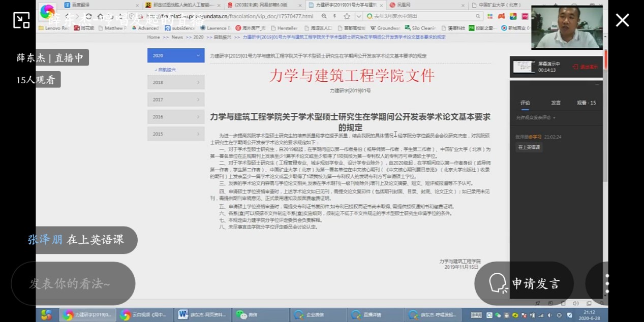Expand the 2015 year sidebar section
The height and width of the screenshot is (322, 644).
pyautogui.click(x=176, y=134)
